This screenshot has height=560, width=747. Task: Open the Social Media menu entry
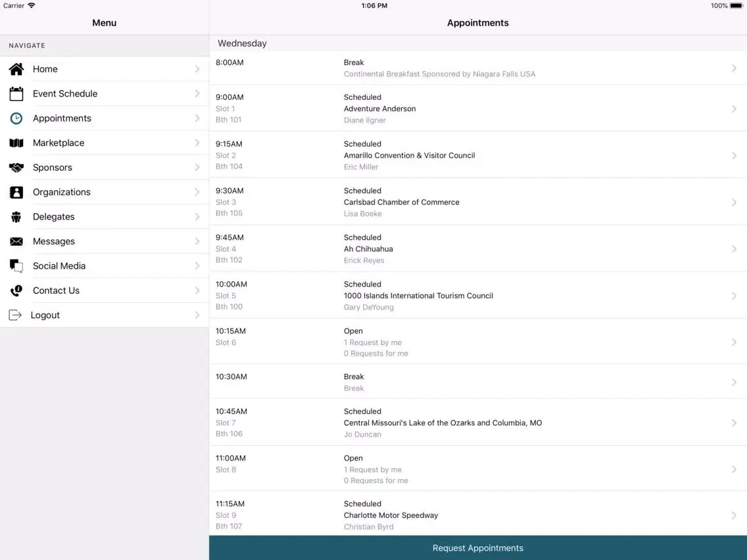(105, 266)
